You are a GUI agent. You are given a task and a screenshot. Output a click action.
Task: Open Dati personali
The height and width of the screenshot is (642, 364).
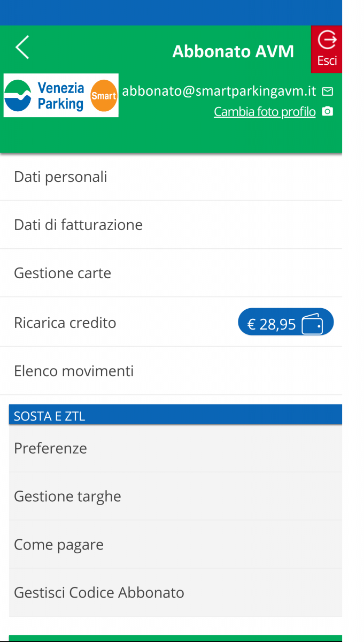click(60, 177)
